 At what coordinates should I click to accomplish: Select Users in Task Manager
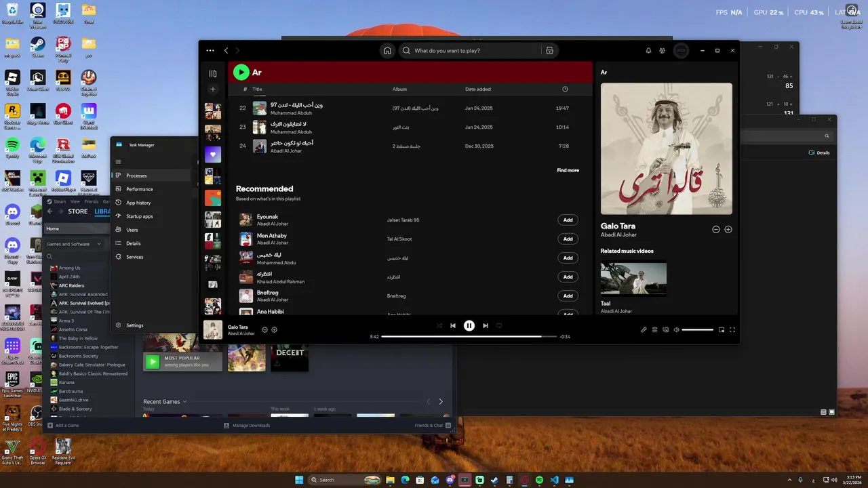(x=153, y=230)
